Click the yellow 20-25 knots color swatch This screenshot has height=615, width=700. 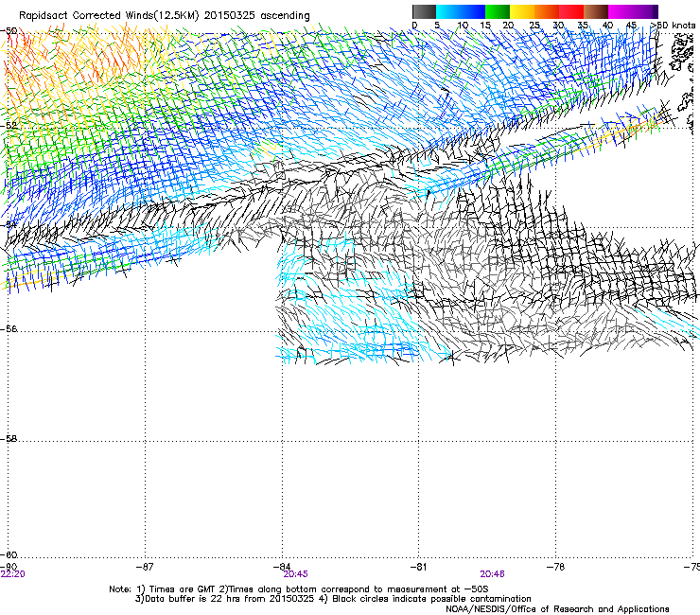tap(522, 11)
